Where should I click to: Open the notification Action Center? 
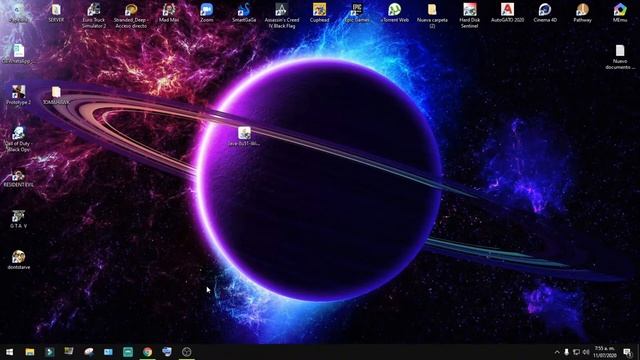point(628,352)
